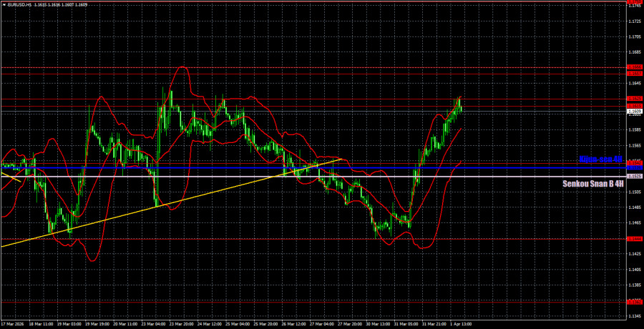Click the 27 Mar 04:00 time label

[x=321, y=324]
